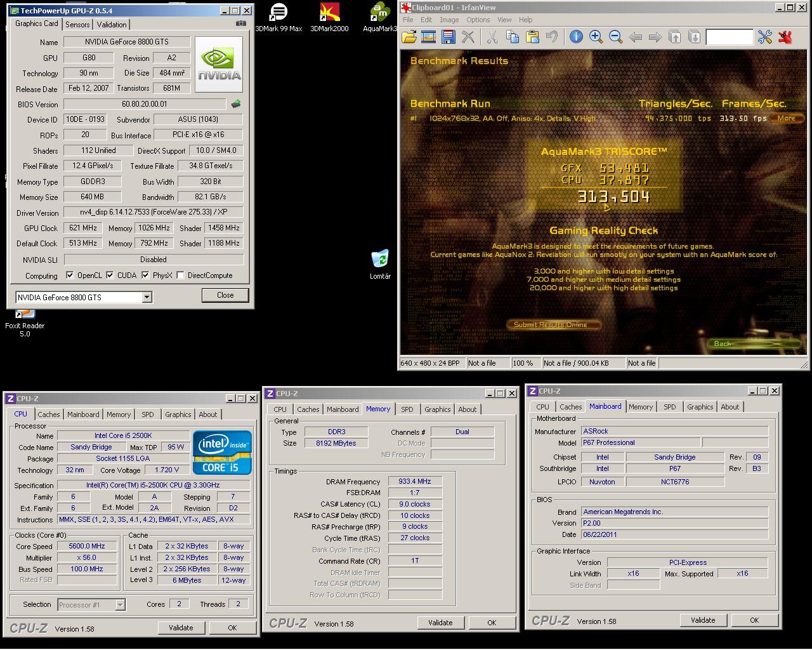Next page icon in IrfanView toolbar

(695, 37)
